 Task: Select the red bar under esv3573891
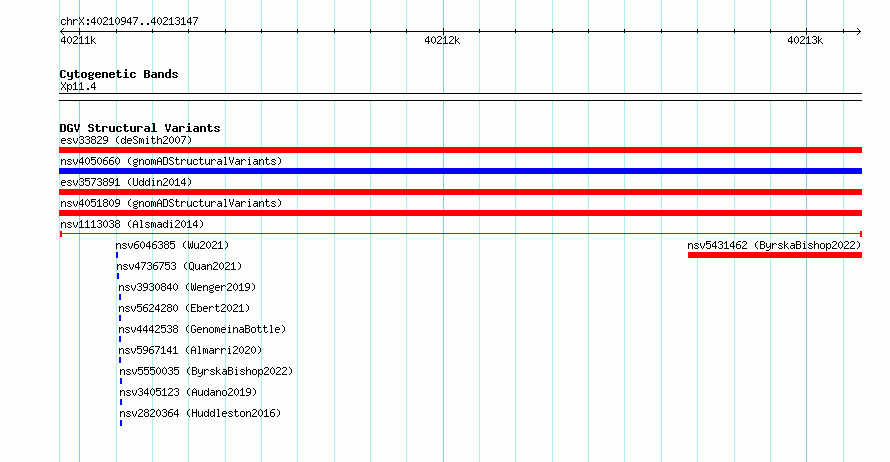[x=460, y=192]
